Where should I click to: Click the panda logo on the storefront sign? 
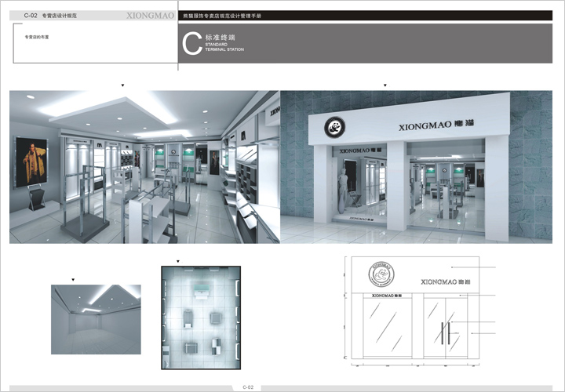pos(335,128)
